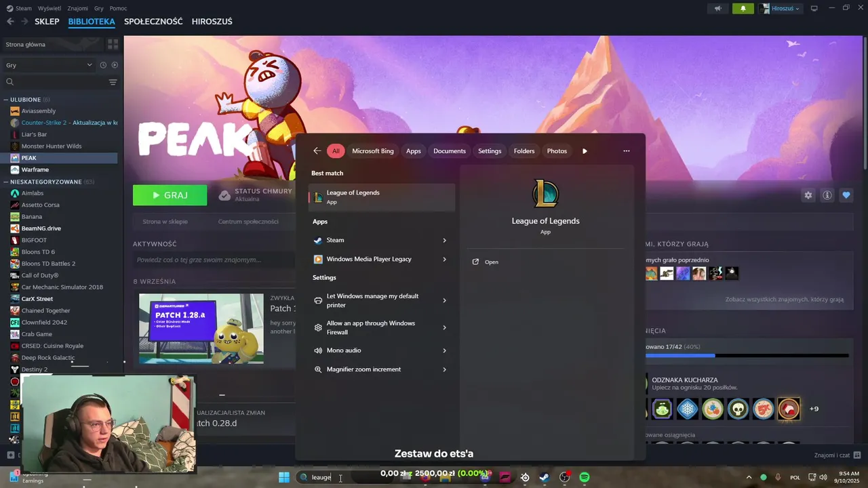Toggle PEAK favorite heart icon
The image size is (868, 488).
tap(846, 195)
